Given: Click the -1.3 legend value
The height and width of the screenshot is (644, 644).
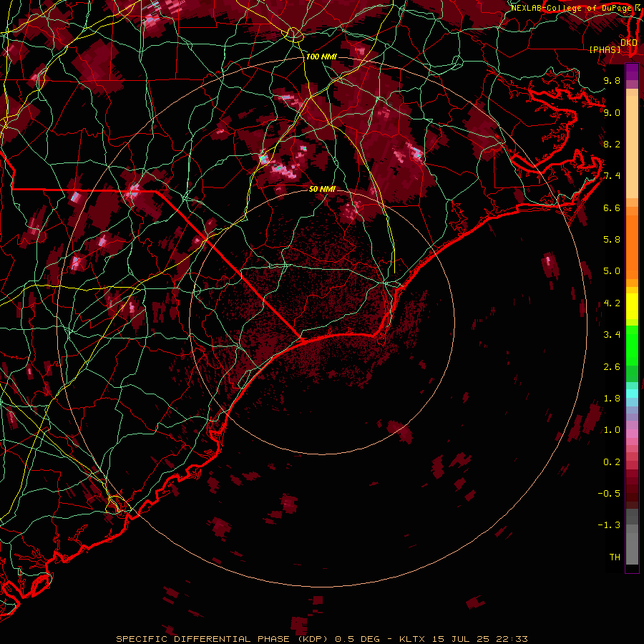Looking at the screenshot, I should coord(609,525).
